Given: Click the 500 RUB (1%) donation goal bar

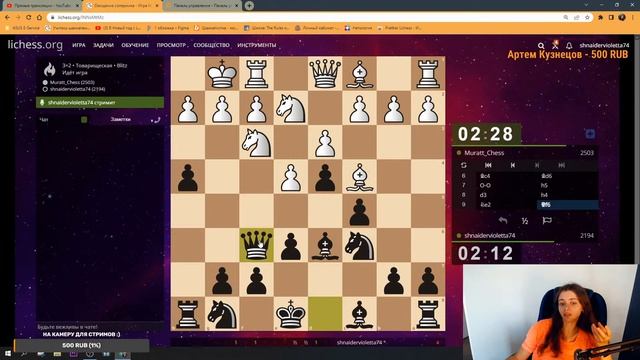Looking at the screenshot, I should (82, 345).
